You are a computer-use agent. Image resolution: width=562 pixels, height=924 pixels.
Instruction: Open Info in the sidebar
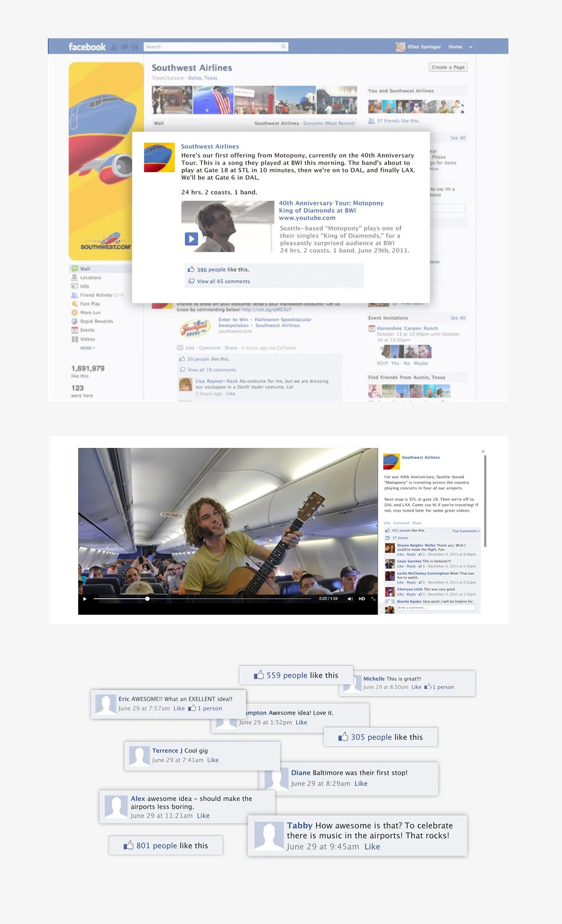[84, 286]
